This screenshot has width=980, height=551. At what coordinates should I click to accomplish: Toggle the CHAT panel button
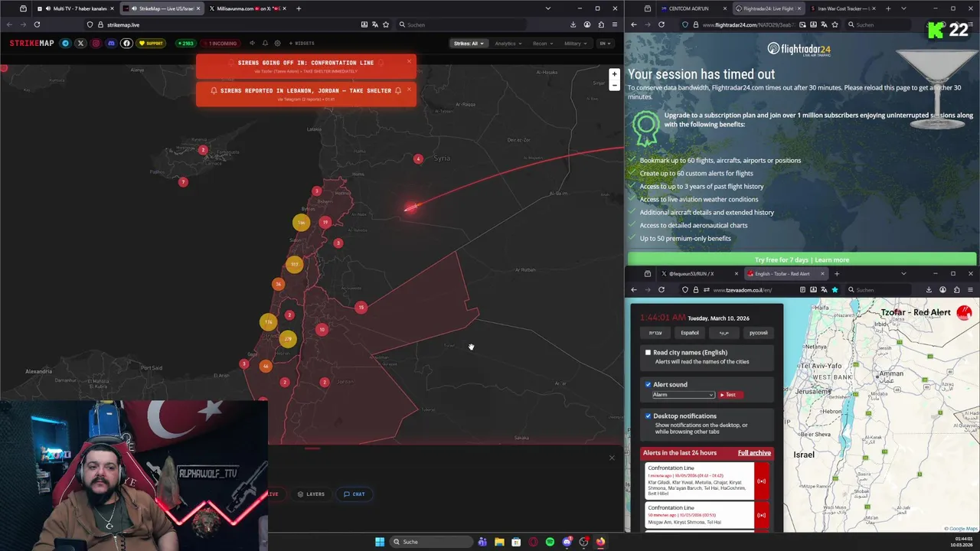click(x=354, y=494)
